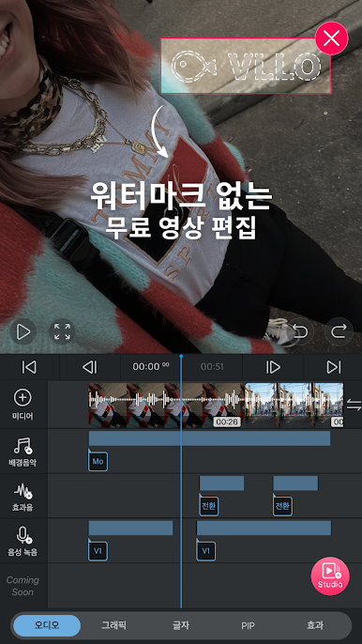Select the first 전환 sound effect clip
The height and width of the screenshot is (644, 362).
coord(209,506)
